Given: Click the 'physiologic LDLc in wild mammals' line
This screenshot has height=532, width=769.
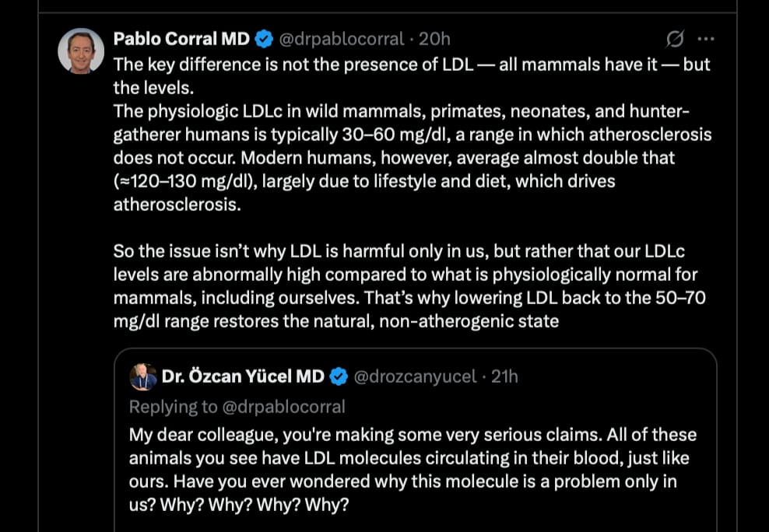Looking at the screenshot, I should [x=401, y=112].
